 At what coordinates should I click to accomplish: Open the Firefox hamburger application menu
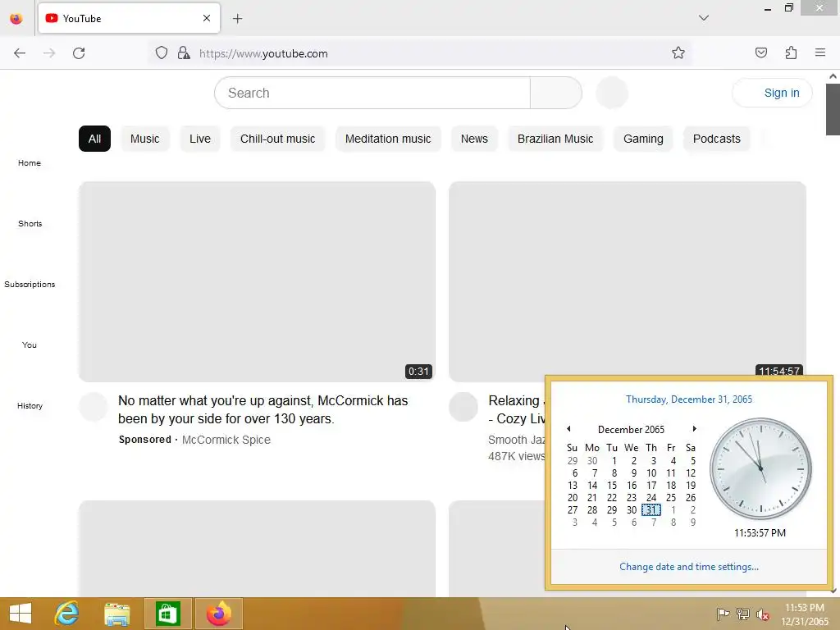820,52
